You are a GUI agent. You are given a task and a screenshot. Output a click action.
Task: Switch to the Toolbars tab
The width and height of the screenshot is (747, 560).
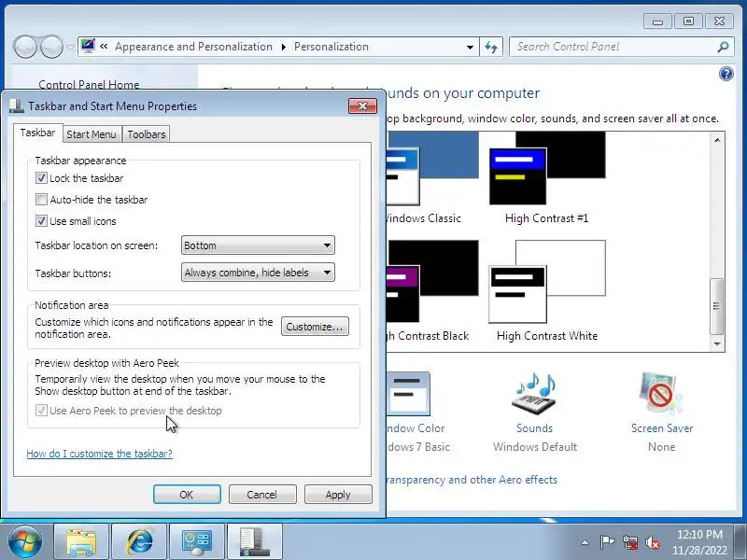click(147, 134)
